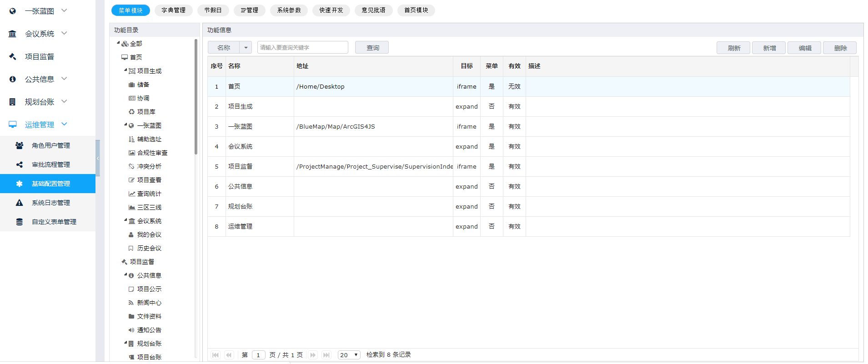The image size is (868, 364).
Task: Select the 项目库 item in function tree
Action: pyautogui.click(x=146, y=112)
